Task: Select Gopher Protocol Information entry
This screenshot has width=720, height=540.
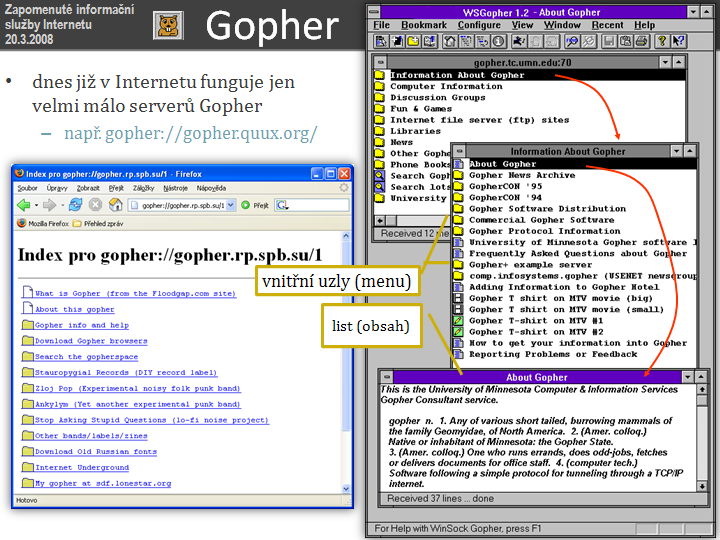Action: coord(545,231)
